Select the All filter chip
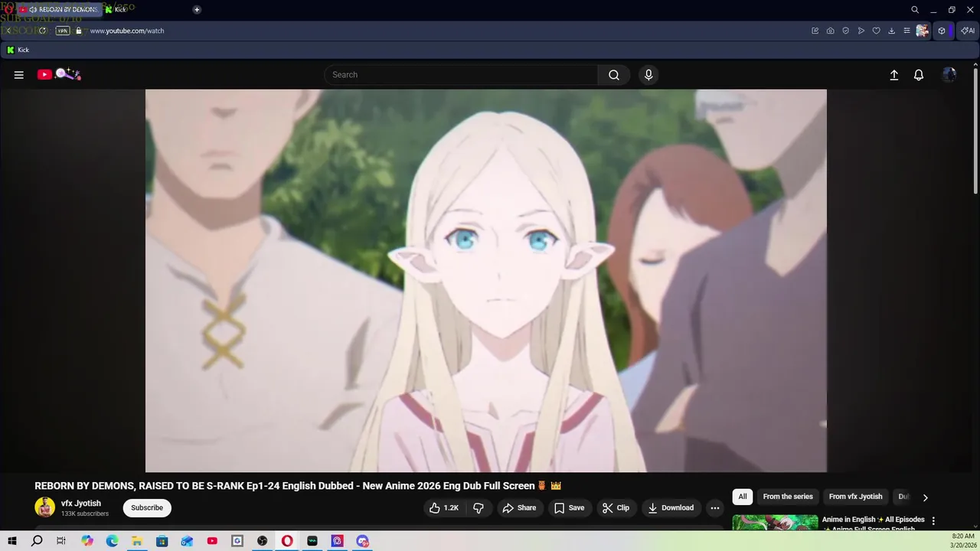Viewport: 980px width, 551px height. (743, 497)
